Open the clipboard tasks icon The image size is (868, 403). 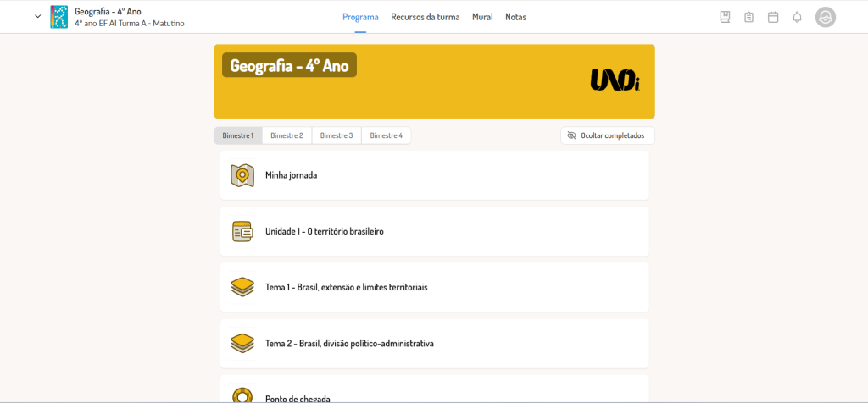749,17
